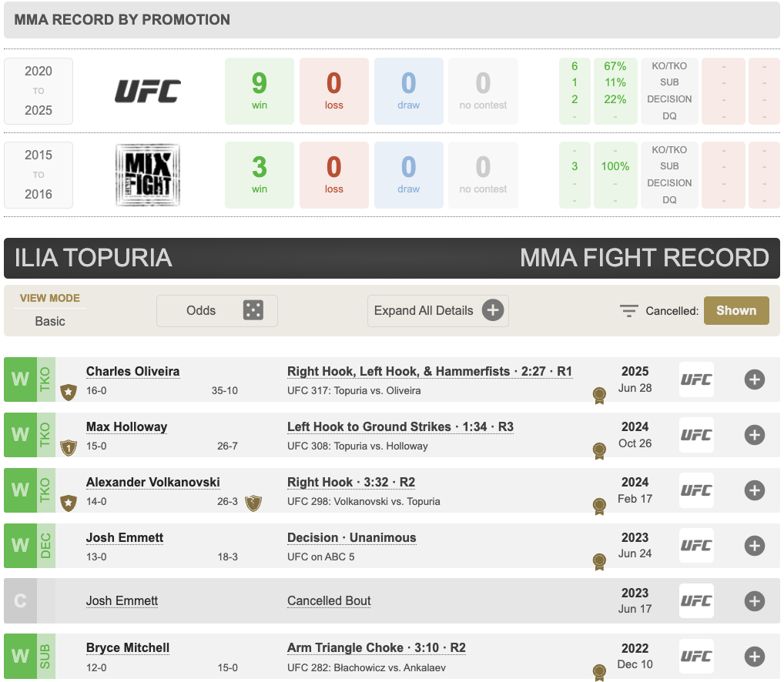
Task: Click award ribbon in Emmett decision row
Action: coord(599,562)
